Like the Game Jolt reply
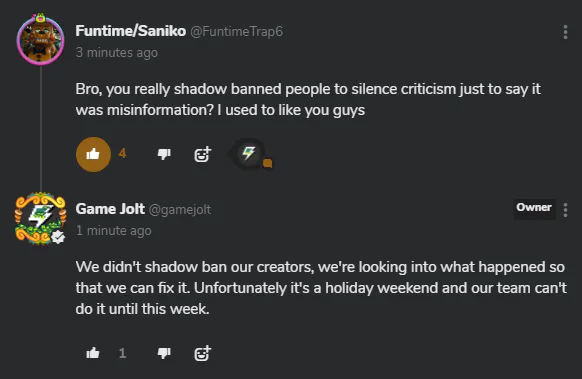Image resolution: width=582 pixels, height=379 pixels. 93,353
